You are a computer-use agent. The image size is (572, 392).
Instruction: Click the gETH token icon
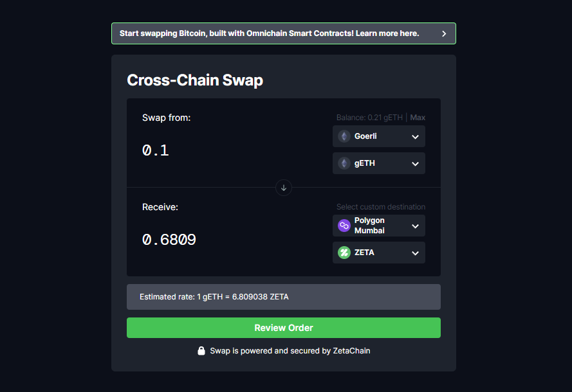344,163
